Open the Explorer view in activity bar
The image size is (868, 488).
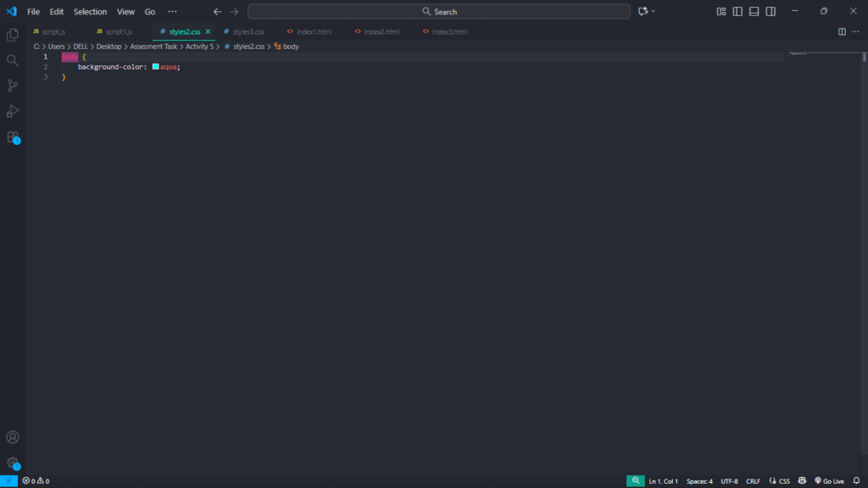[x=13, y=35]
